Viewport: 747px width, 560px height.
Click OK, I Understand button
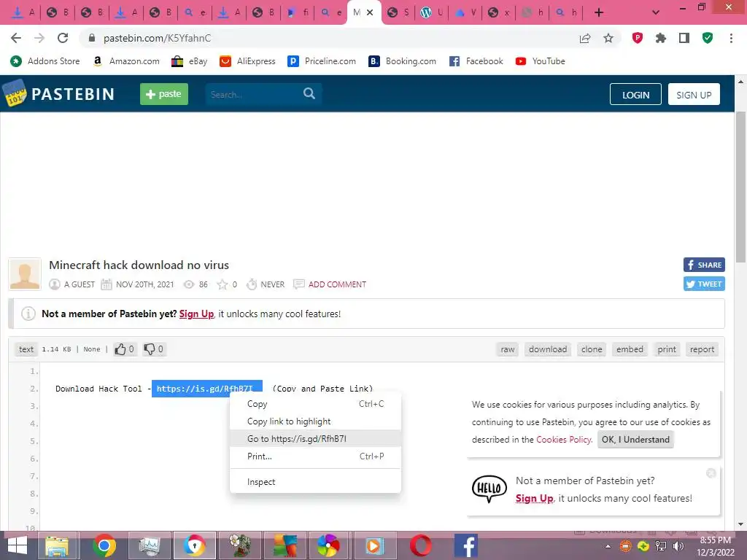[635, 440]
